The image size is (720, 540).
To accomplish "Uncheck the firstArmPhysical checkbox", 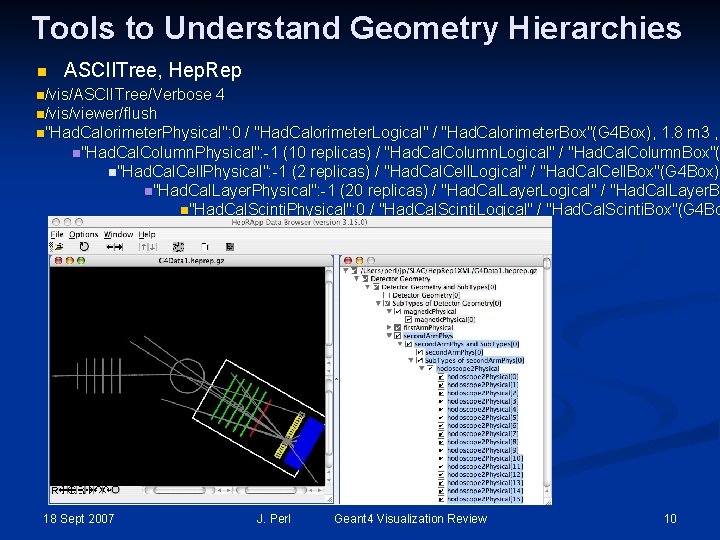I will (398, 328).
